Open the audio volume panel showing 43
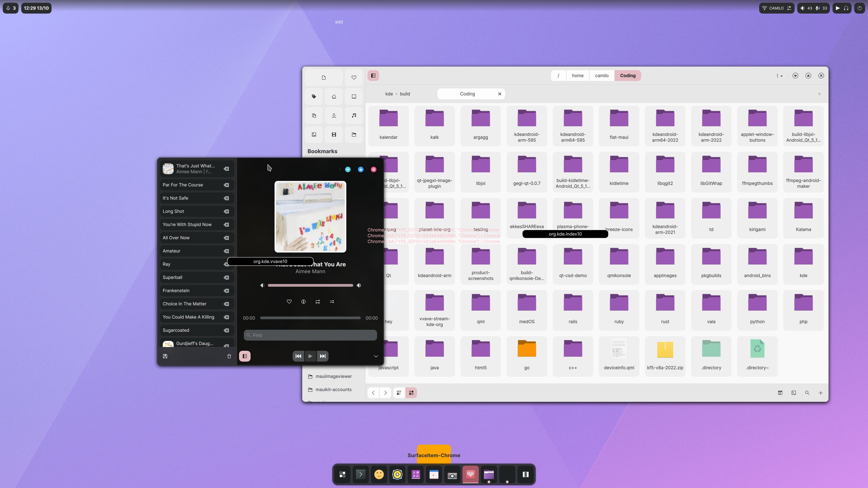The width and height of the screenshot is (868, 488). [813, 8]
